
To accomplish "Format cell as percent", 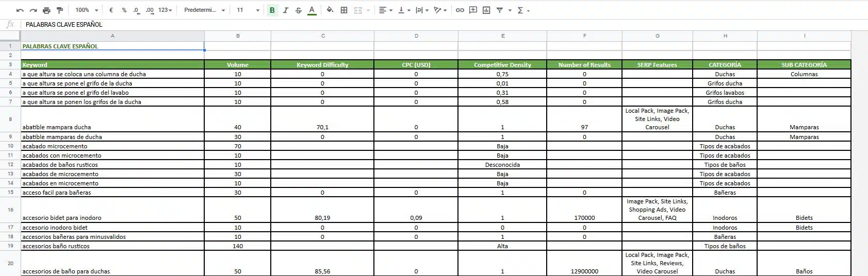I will click(124, 10).
